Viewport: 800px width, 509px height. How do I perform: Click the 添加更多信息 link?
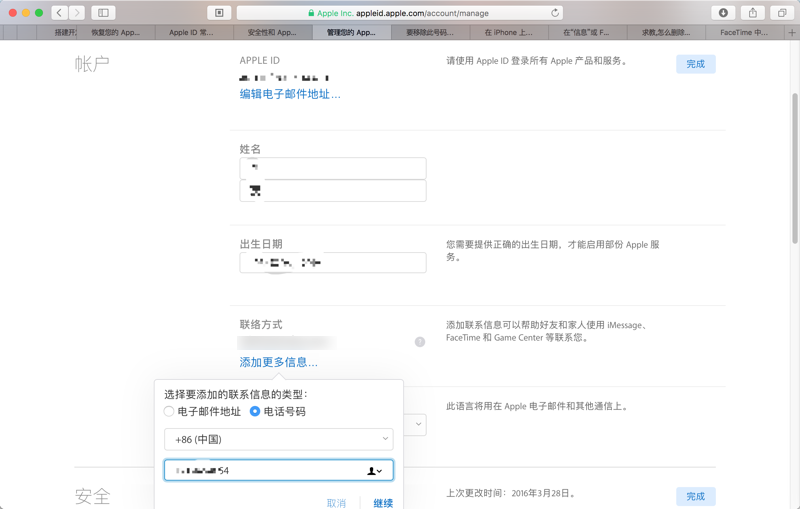279,362
